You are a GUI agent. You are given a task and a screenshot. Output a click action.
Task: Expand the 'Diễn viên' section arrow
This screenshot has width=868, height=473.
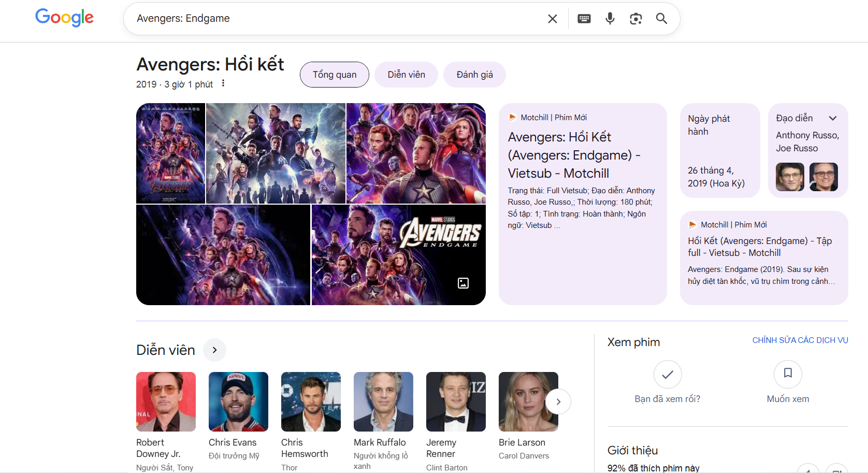214,350
